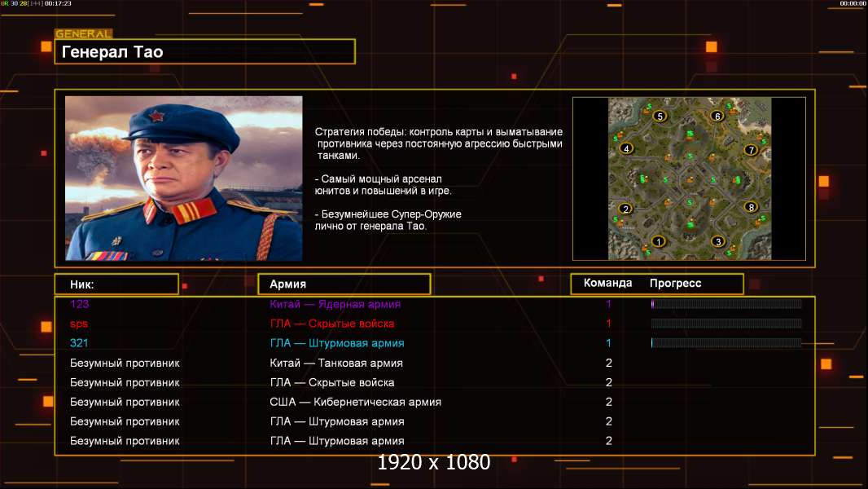Click 'Безумный противник' in the Кибернетическая армия row

[x=125, y=402]
